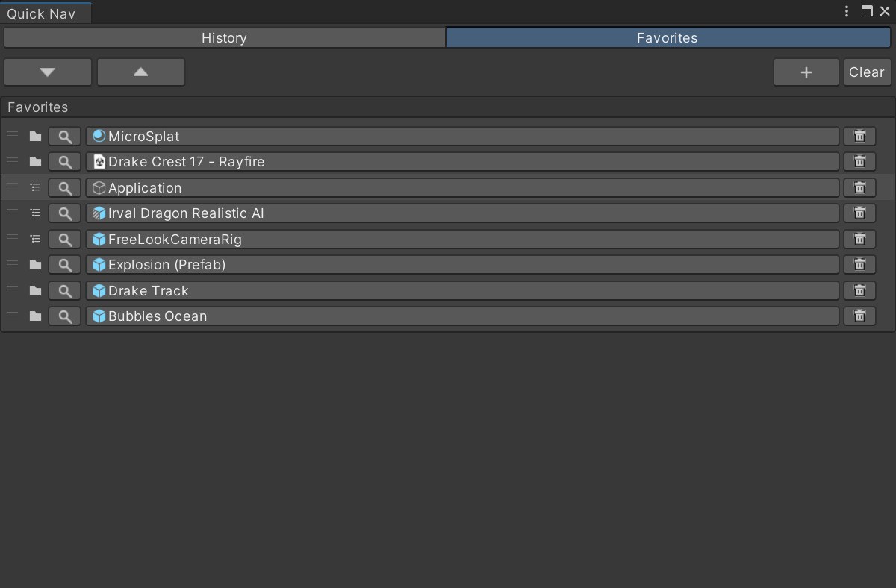Viewport: 896px width, 588px height.
Task: Click the folder icon beside MicroSplat
Action: tap(35, 137)
